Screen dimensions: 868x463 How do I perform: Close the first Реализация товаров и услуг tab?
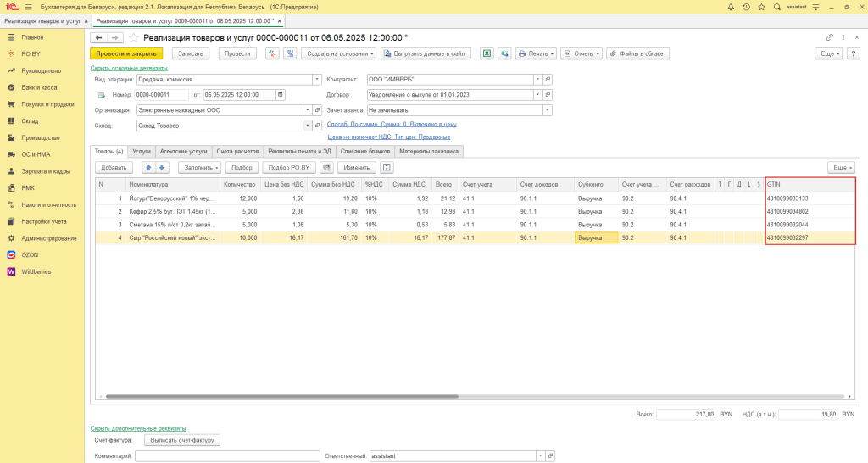click(86, 21)
